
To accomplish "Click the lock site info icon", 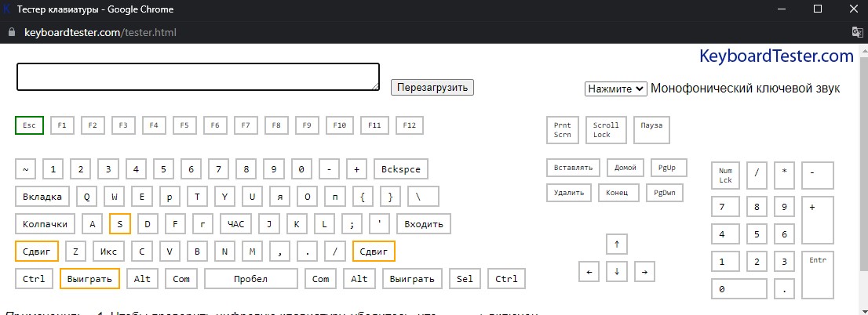I will click(12, 32).
